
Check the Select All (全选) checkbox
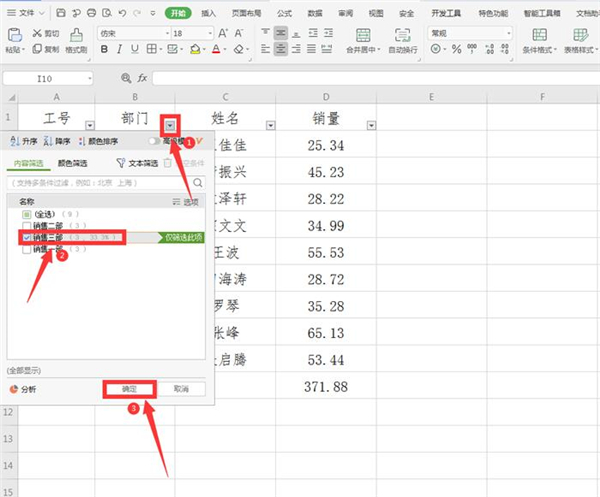click(x=27, y=214)
